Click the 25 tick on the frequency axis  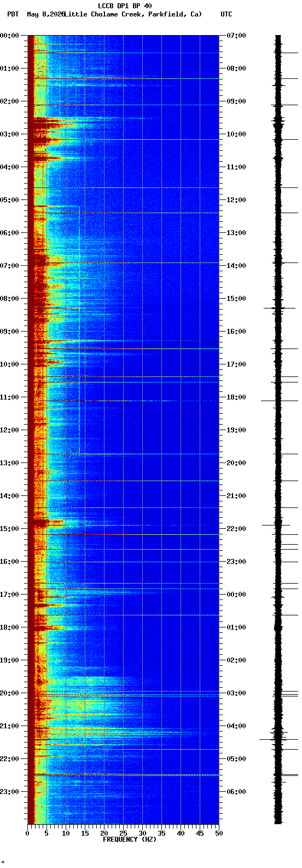tap(123, 833)
